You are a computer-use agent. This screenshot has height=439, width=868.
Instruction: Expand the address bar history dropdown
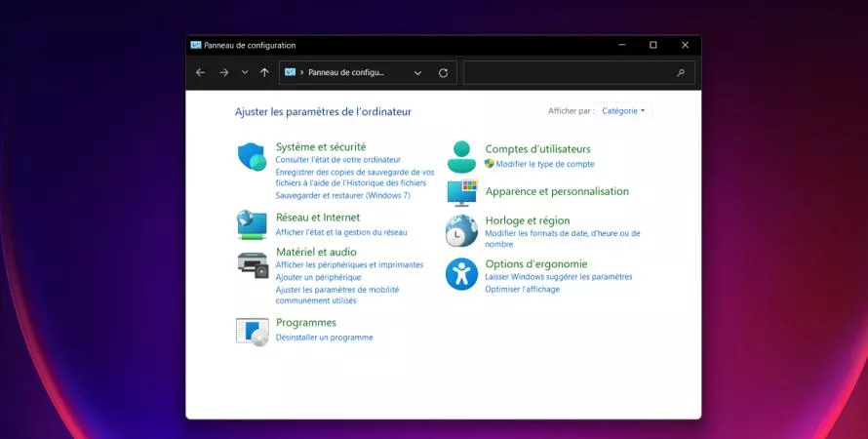(x=418, y=73)
